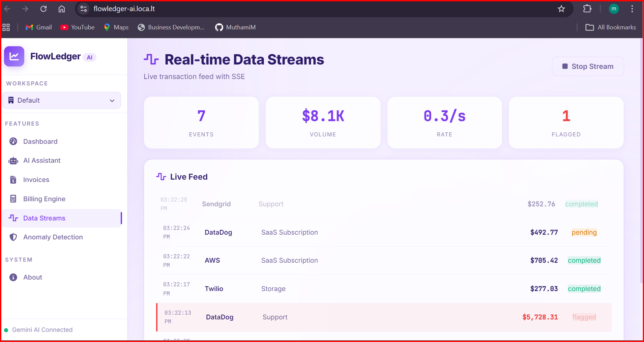Open the MuthamiM GitHub bookmark

[235, 27]
